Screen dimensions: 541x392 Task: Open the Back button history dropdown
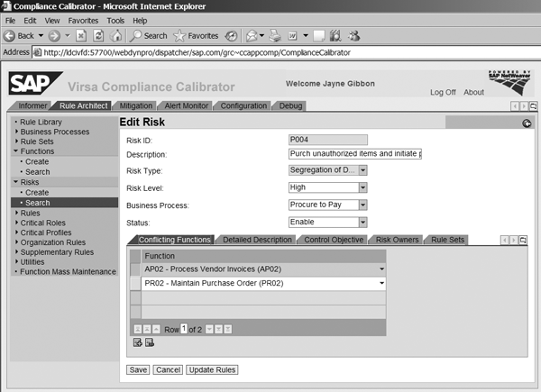pyautogui.click(x=41, y=35)
